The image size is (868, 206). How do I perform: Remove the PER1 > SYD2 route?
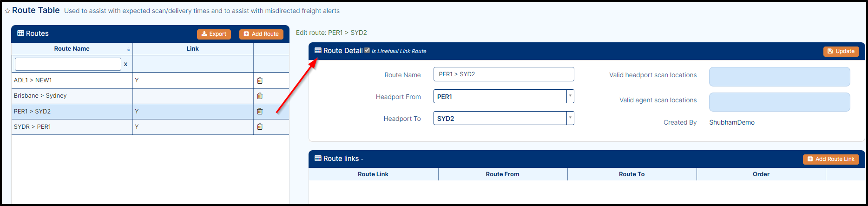tap(260, 111)
